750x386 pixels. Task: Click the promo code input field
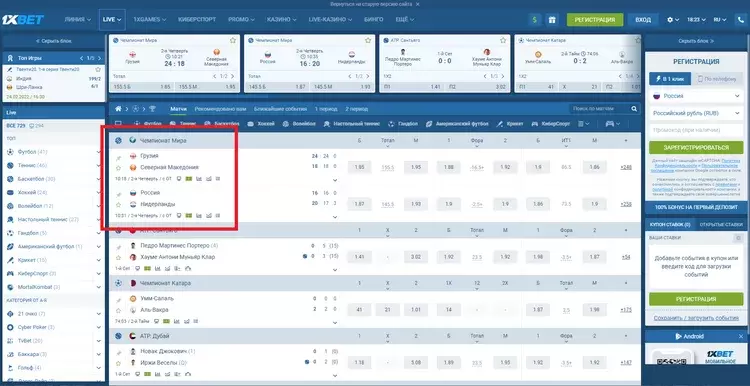coord(696,130)
